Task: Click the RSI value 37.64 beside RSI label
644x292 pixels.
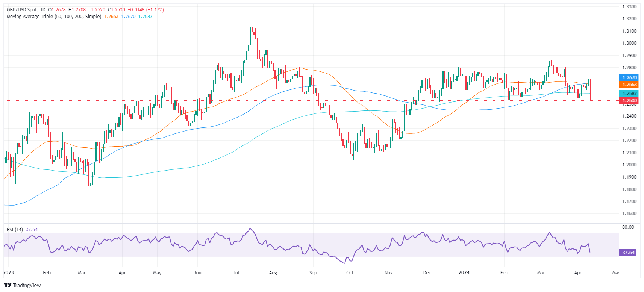Action: pyautogui.click(x=32, y=230)
